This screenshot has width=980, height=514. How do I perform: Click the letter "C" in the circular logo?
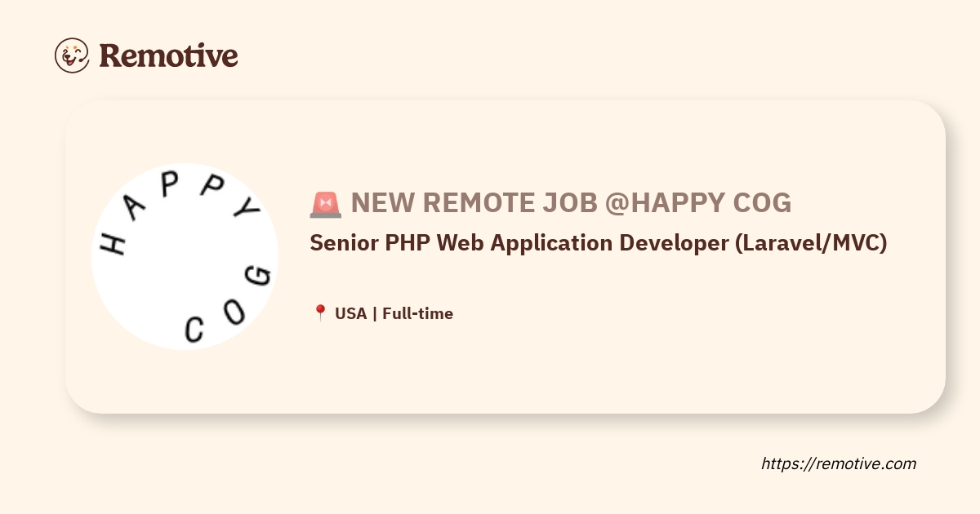pos(194,329)
